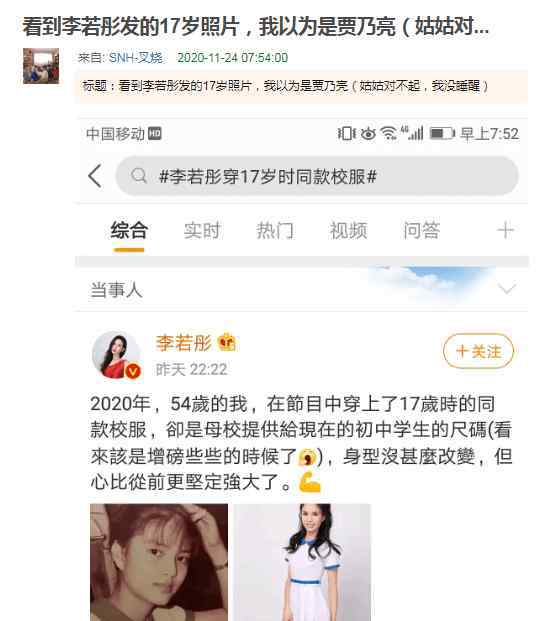This screenshot has height=621, width=545.
Task: Tap the back arrow icon
Action: pos(95,176)
